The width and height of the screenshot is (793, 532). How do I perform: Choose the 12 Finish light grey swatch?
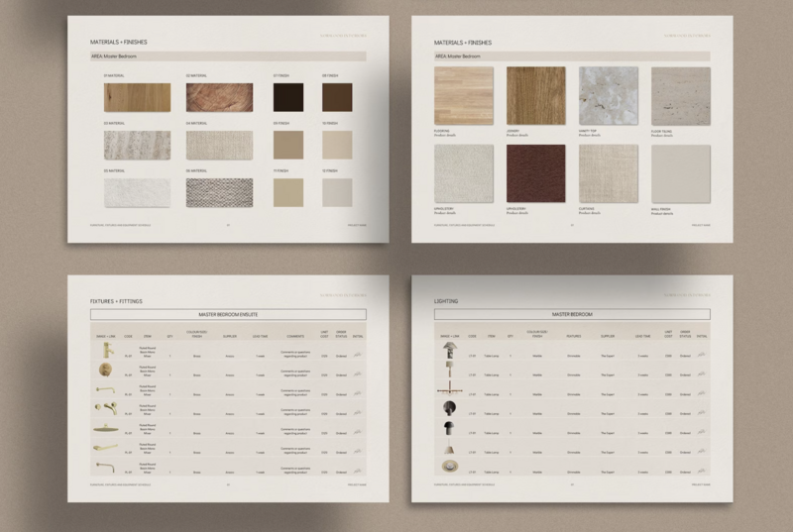tap(337, 192)
